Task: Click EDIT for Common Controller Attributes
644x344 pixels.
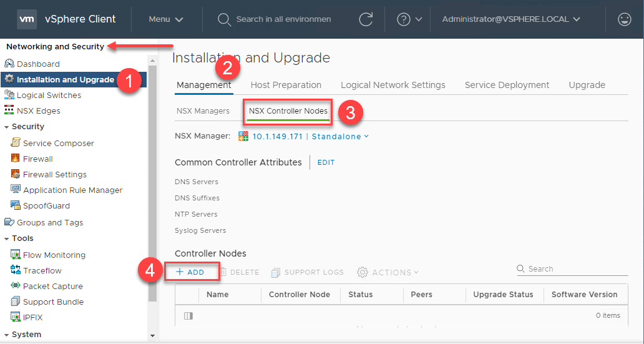Action: pyautogui.click(x=326, y=162)
